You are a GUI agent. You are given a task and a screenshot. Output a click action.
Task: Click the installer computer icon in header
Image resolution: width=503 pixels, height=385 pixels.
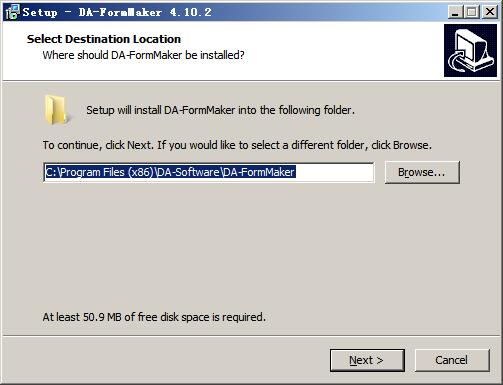(x=470, y=50)
